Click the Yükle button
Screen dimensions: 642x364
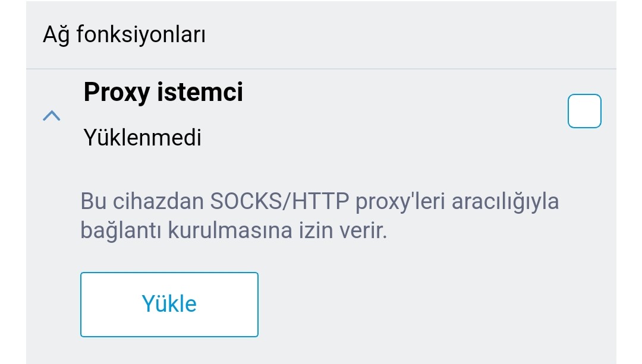click(x=169, y=304)
